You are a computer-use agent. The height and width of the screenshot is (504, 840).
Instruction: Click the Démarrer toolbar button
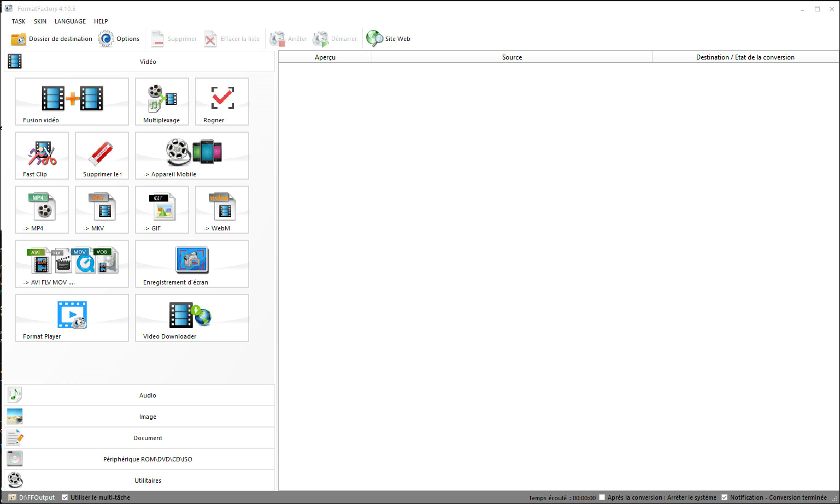pyautogui.click(x=334, y=39)
